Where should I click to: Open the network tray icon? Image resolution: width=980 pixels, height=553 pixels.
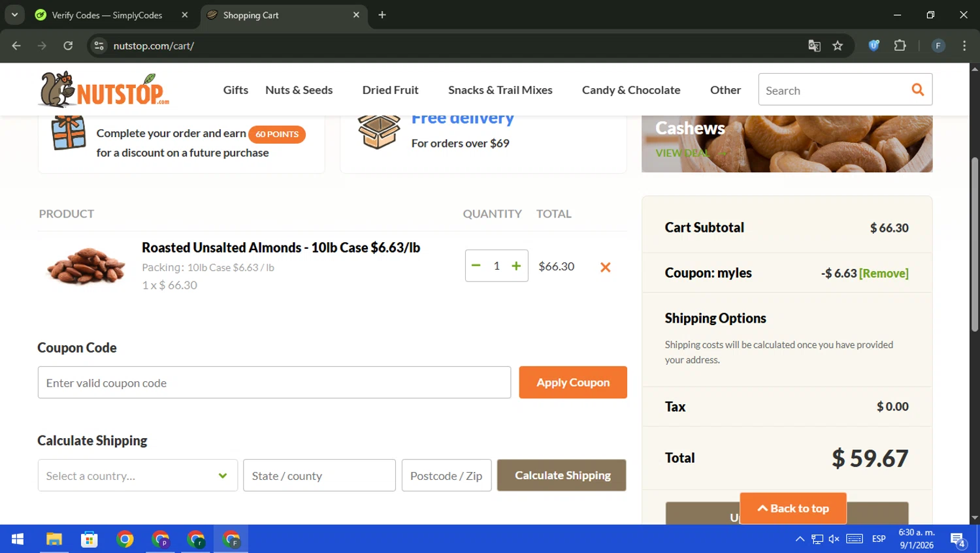tap(817, 539)
